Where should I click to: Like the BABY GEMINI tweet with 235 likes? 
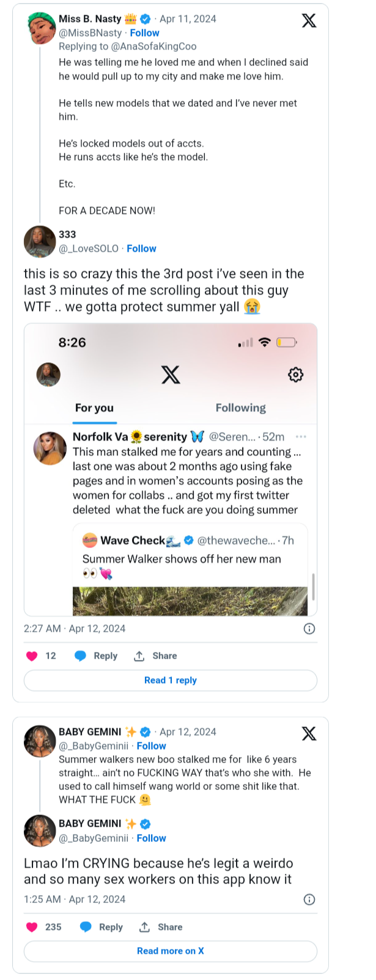pyautogui.click(x=32, y=927)
